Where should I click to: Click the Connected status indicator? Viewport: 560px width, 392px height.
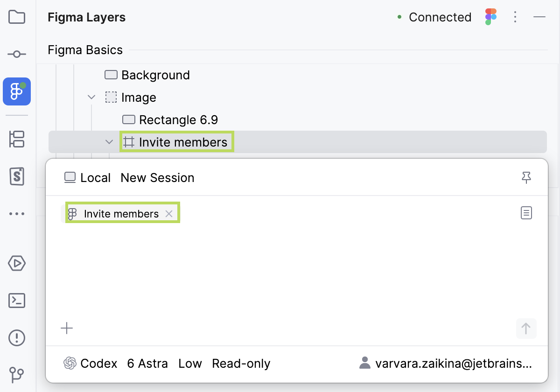[x=434, y=17]
